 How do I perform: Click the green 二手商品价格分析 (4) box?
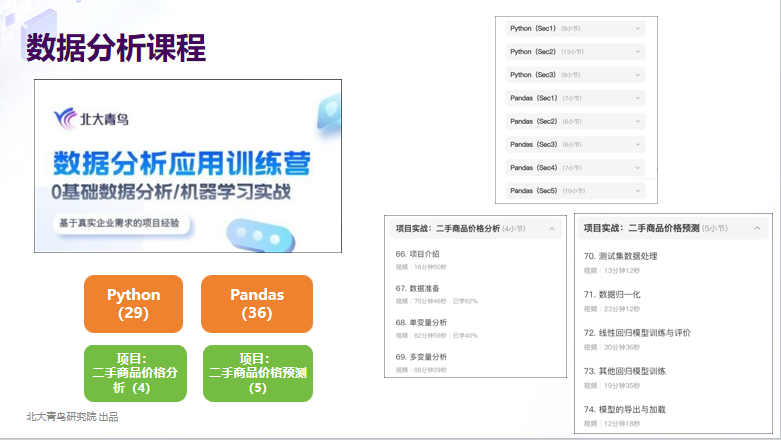click(x=135, y=373)
